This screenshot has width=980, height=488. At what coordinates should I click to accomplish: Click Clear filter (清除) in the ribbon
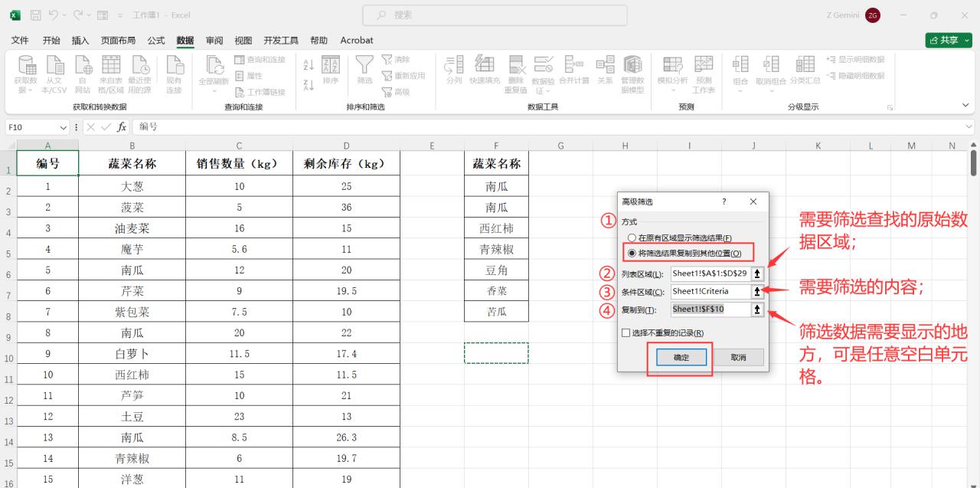pyautogui.click(x=396, y=60)
